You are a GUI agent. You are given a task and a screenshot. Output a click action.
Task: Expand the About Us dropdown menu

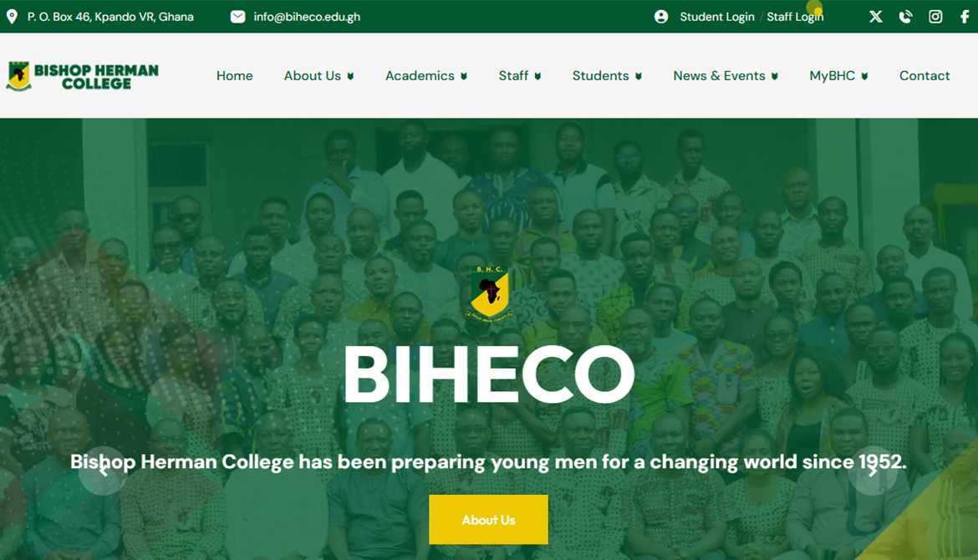point(318,76)
